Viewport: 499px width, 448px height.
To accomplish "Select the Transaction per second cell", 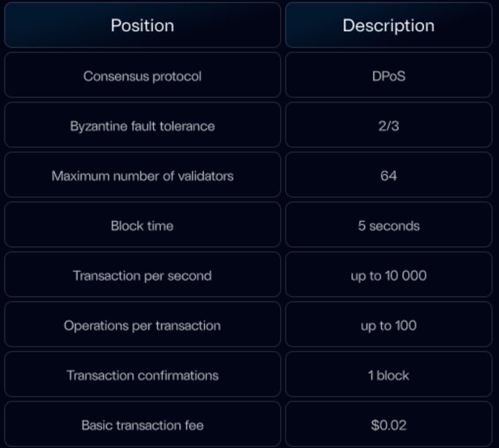I will [x=142, y=275].
